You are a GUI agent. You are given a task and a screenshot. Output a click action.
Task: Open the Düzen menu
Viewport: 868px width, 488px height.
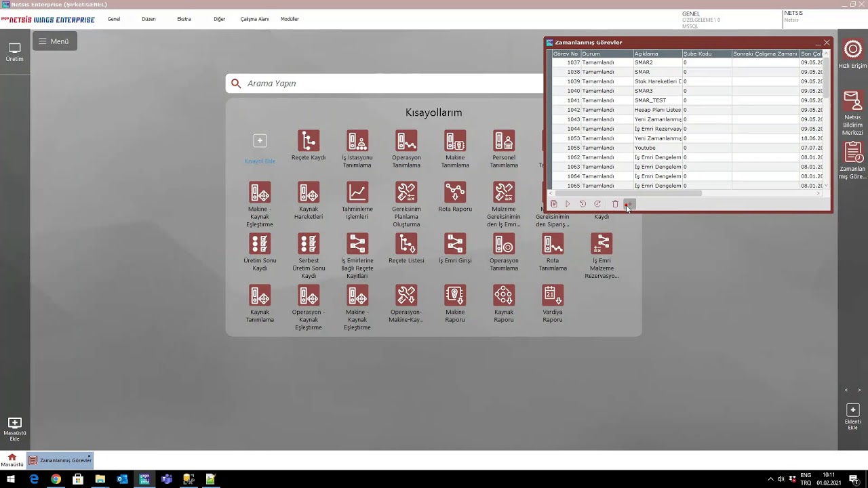pyautogui.click(x=149, y=19)
